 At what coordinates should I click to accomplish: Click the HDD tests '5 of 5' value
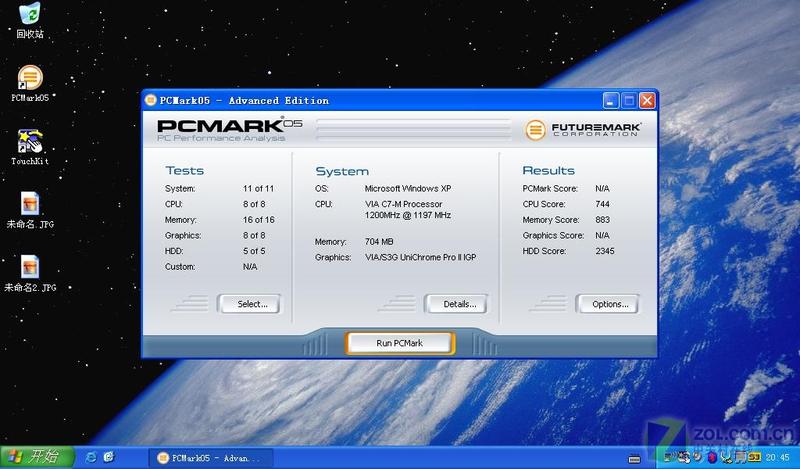click(254, 251)
